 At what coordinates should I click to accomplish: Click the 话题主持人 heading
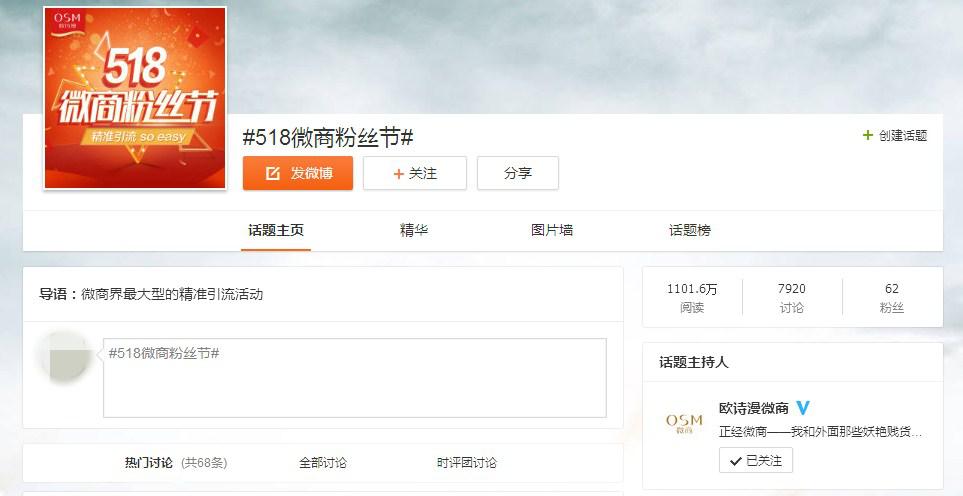pyautogui.click(x=693, y=362)
